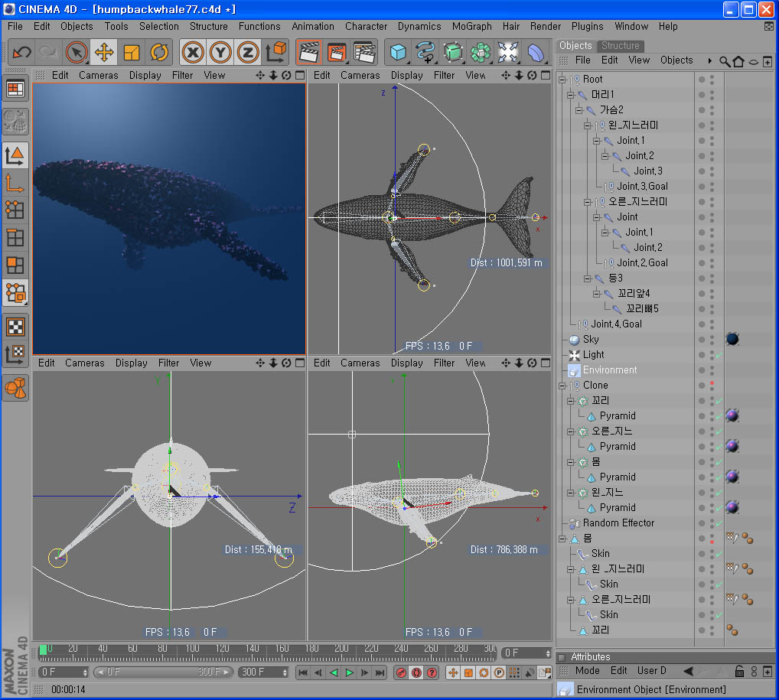Add Bend deformer icon
This screenshot has height=700, width=779.
(x=536, y=52)
